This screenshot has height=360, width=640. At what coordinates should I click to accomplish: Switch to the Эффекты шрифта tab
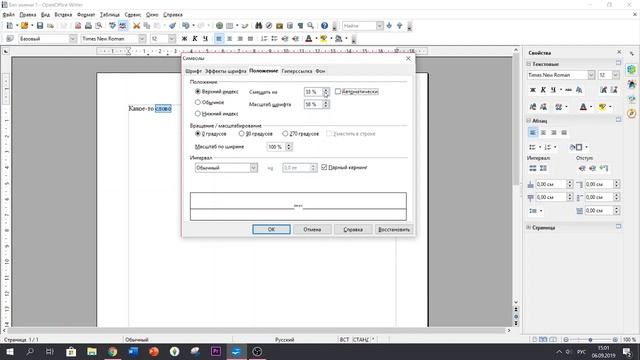pos(225,71)
